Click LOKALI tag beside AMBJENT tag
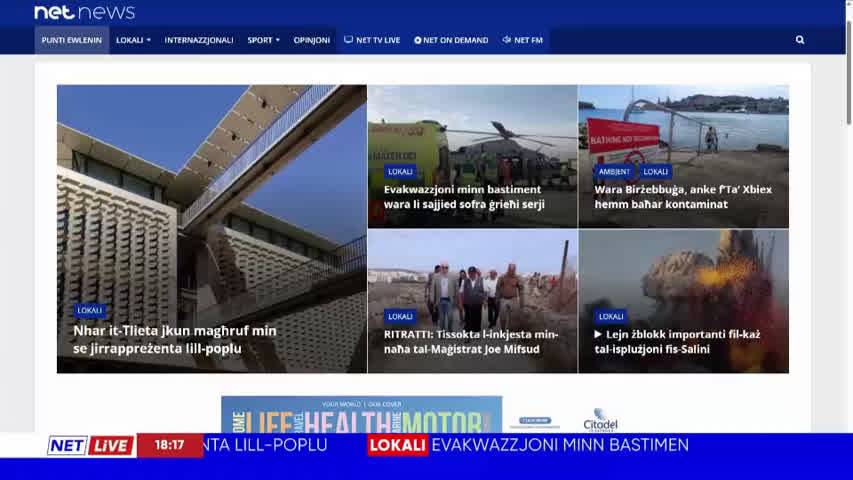853x480 pixels. [656, 171]
